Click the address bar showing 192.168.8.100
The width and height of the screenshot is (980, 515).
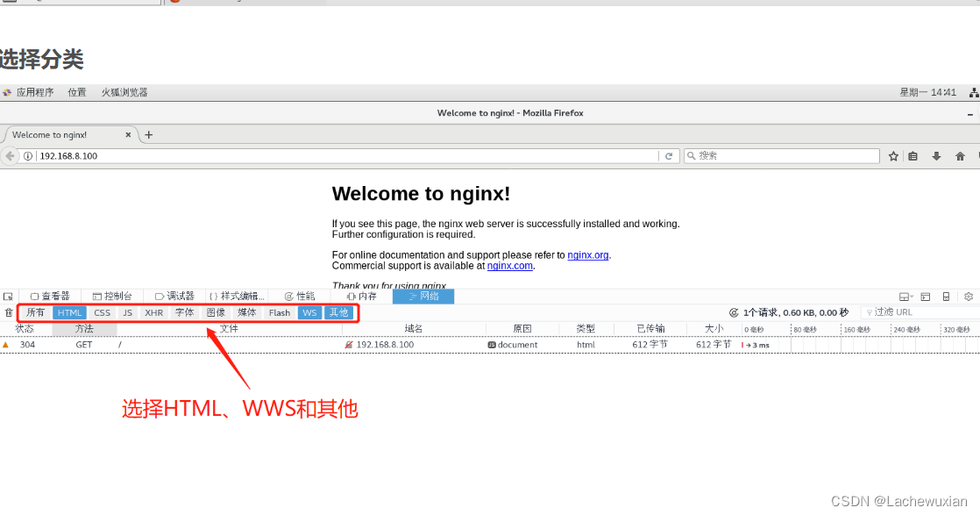point(347,156)
